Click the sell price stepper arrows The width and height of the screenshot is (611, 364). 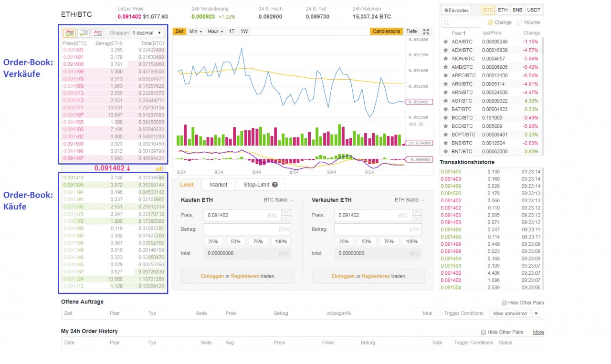[417, 215]
